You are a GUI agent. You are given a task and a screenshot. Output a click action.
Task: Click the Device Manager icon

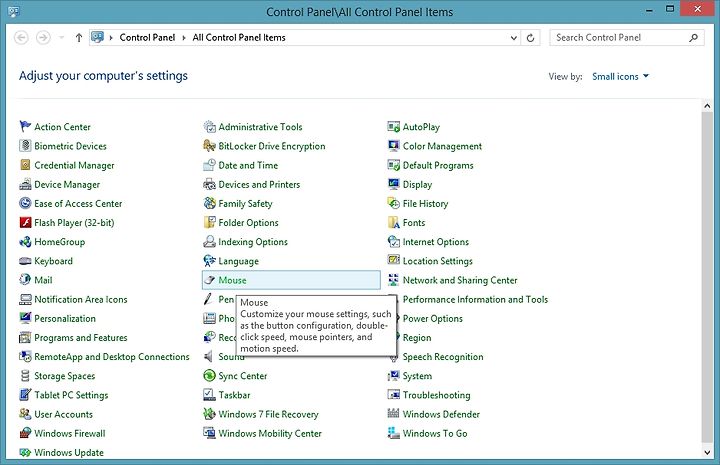[x=25, y=184]
